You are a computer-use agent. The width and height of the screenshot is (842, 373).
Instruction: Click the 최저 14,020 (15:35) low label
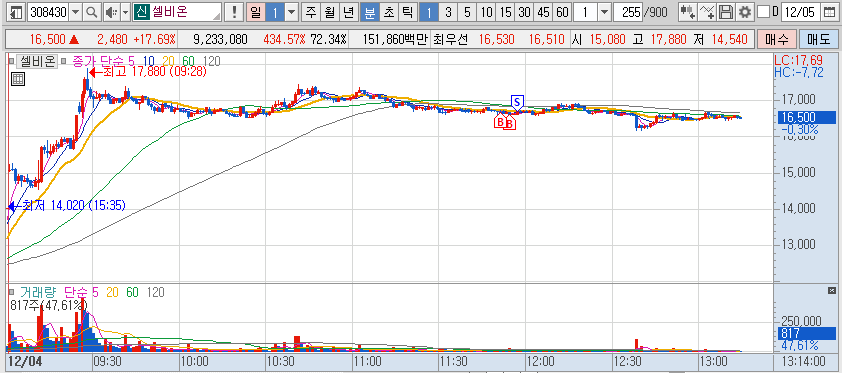point(67,206)
